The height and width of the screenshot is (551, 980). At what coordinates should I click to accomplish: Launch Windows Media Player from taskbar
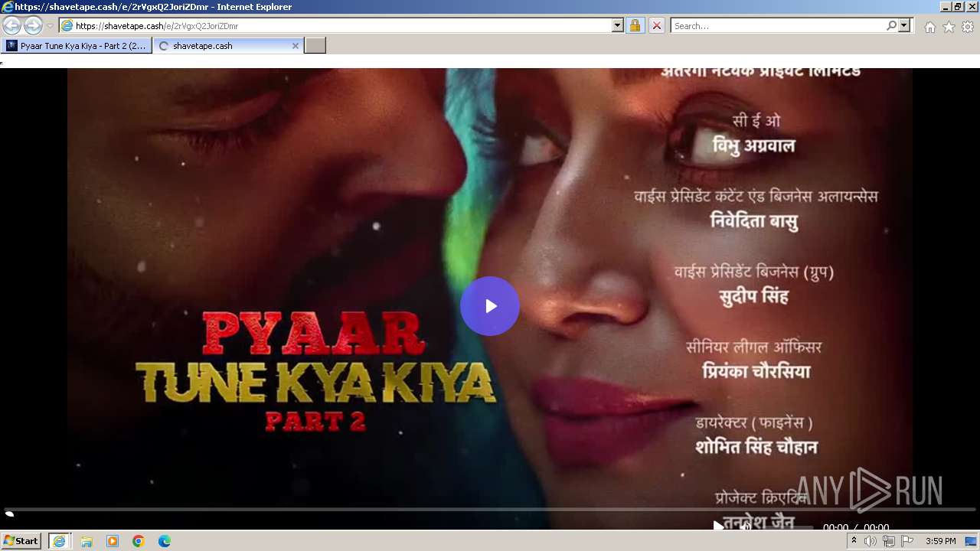coord(113,541)
